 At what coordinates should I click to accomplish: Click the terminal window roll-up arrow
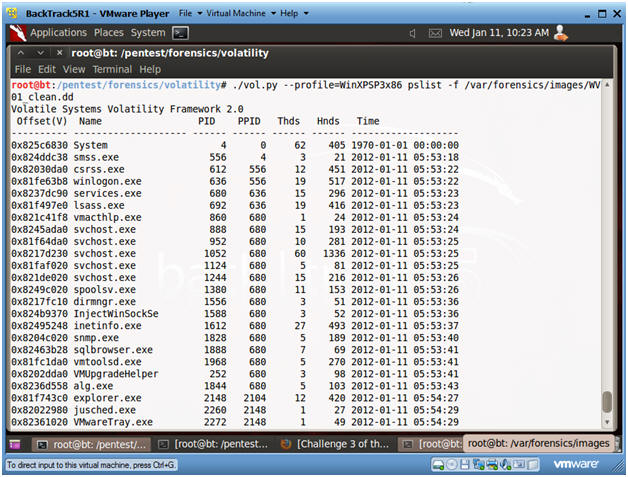[21, 53]
